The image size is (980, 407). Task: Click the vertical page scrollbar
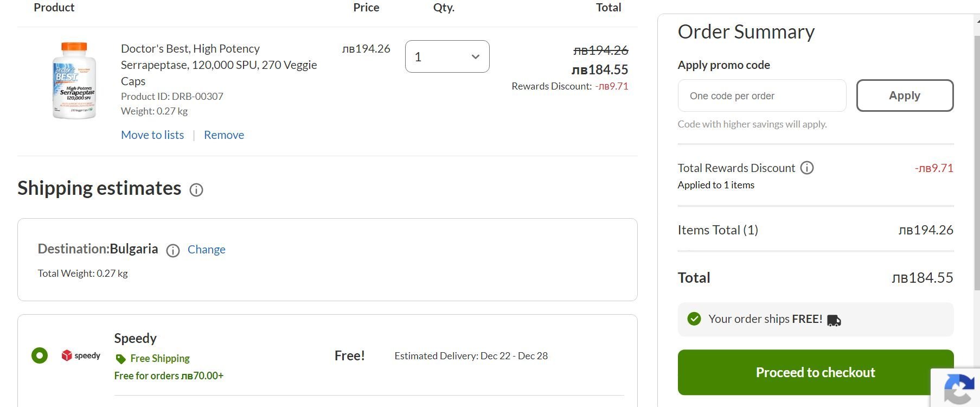tap(977, 163)
